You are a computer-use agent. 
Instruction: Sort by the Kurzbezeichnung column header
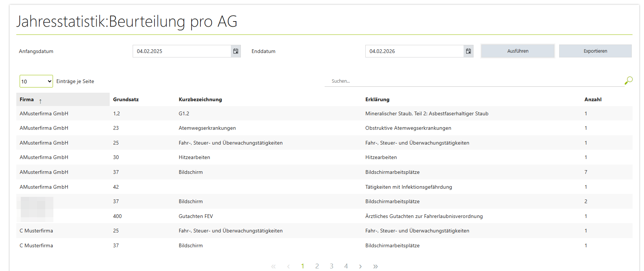pyautogui.click(x=200, y=99)
